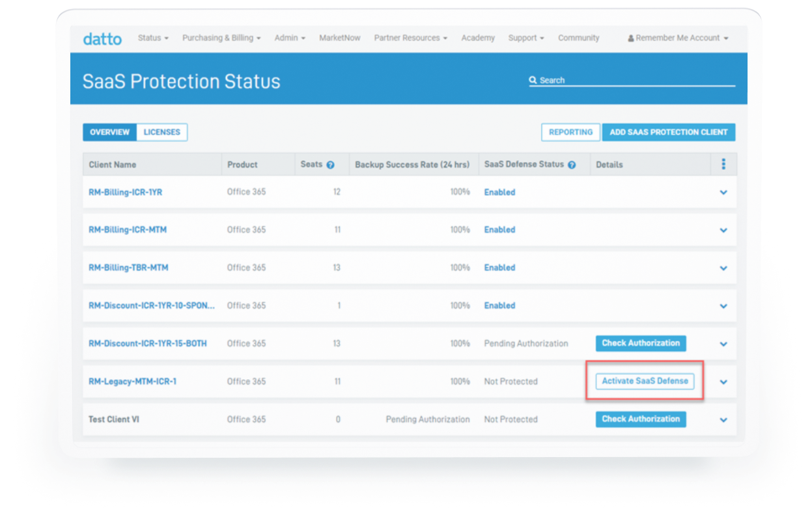Check Authorization for Test Client VI
The image size is (812, 517).
(641, 419)
